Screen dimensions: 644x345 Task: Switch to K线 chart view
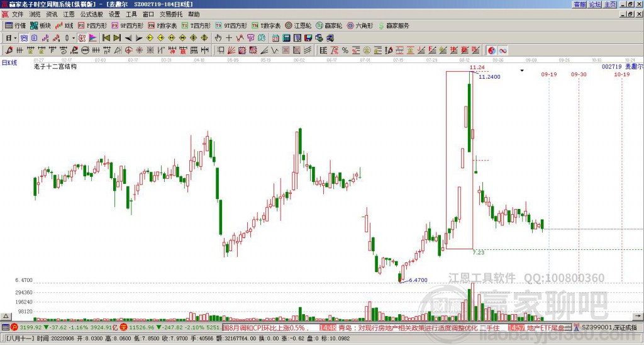click(x=65, y=25)
